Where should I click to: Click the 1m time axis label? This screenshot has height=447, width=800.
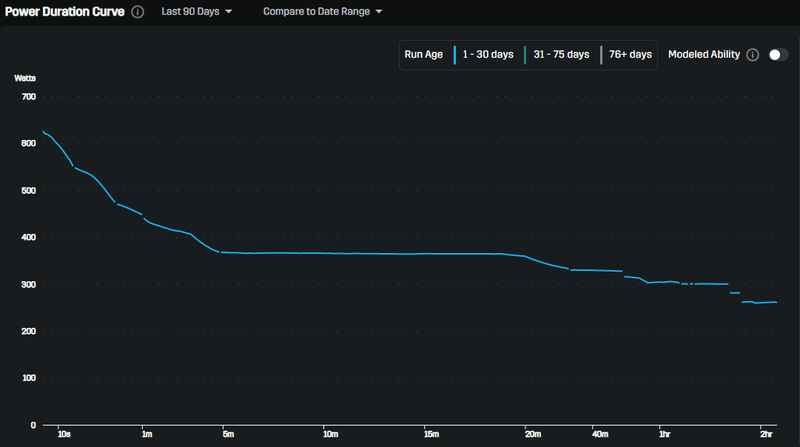147,434
